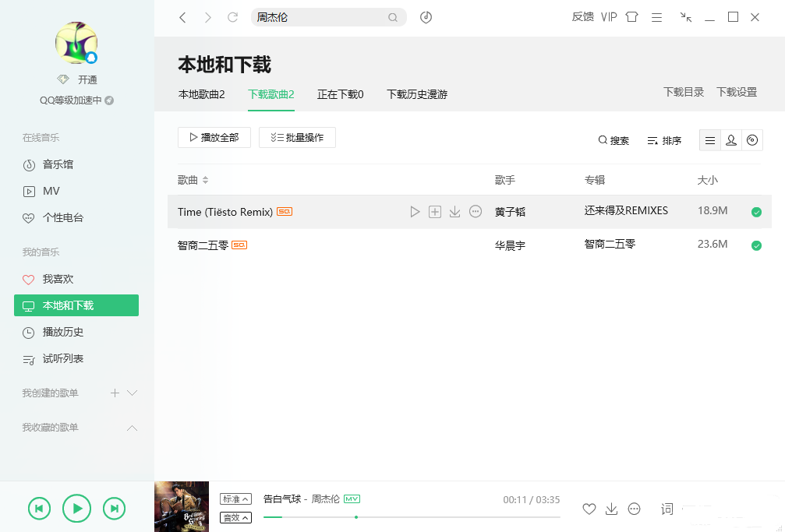
Task: Like the current song with heart icon
Action: pyautogui.click(x=589, y=509)
